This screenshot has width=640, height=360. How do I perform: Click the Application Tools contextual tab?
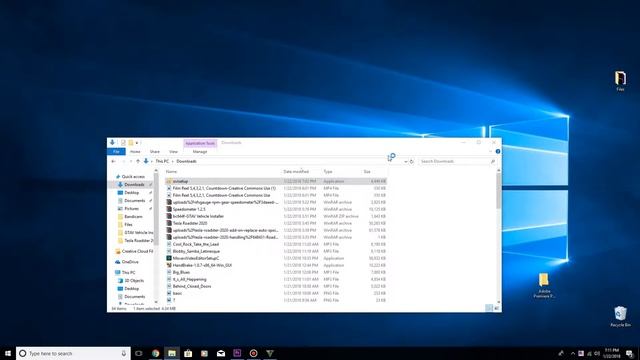pos(200,143)
